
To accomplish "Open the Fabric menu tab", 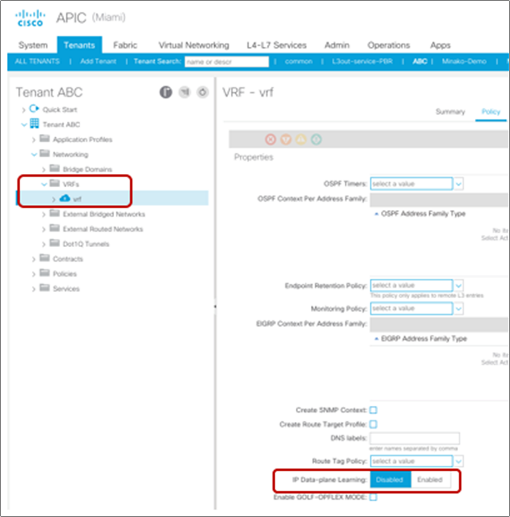I will click(x=125, y=45).
